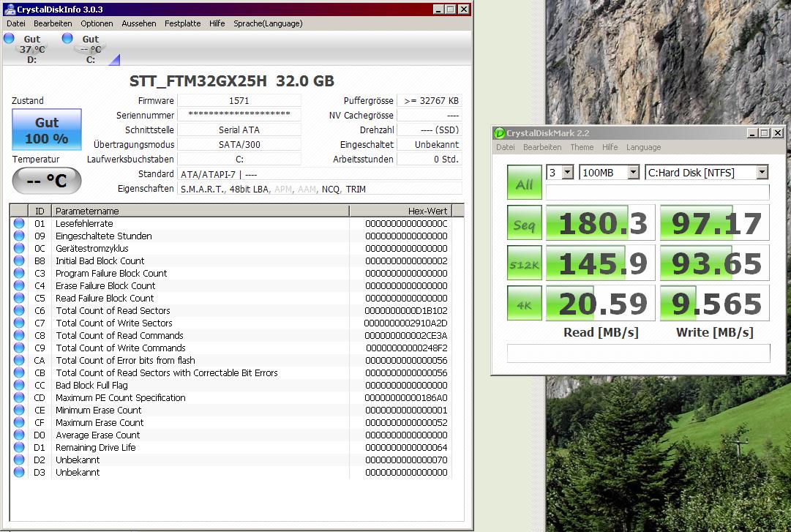Click status icon for Maximum Erase Count
The height and width of the screenshot is (532, 791).
(19, 422)
